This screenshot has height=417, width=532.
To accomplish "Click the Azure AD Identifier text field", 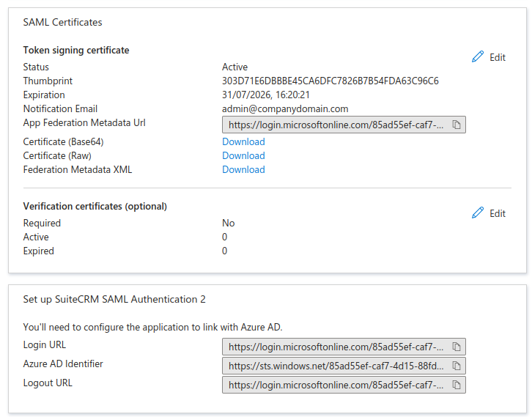I will pyautogui.click(x=344, y=366).
